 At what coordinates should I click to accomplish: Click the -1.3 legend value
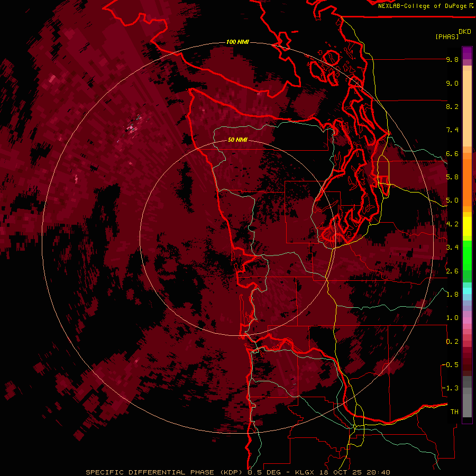click(450, 388)
